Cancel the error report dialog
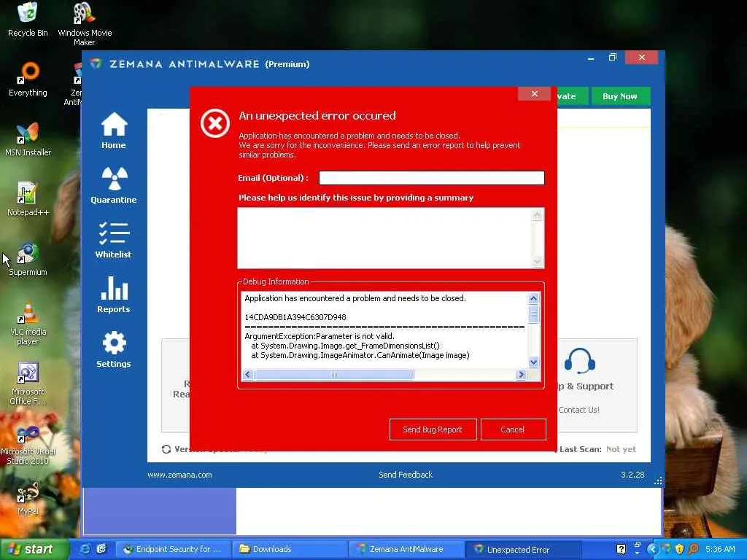747x560 pixels. 513,429
